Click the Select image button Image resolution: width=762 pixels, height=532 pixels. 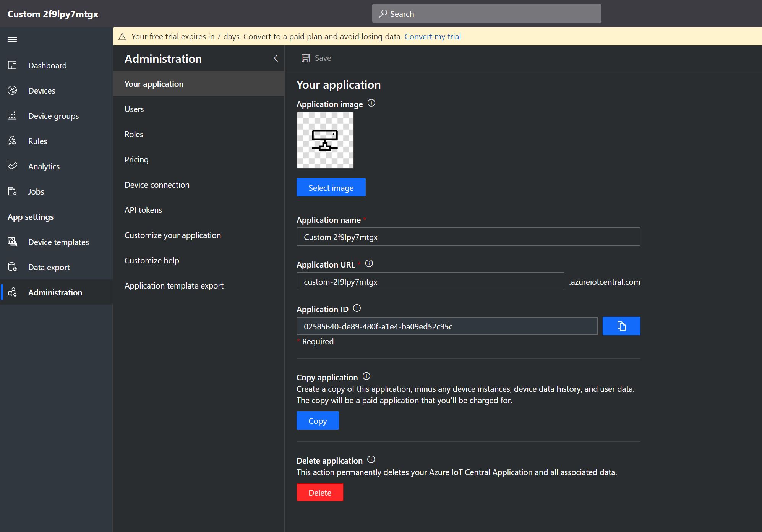(331, 188)
